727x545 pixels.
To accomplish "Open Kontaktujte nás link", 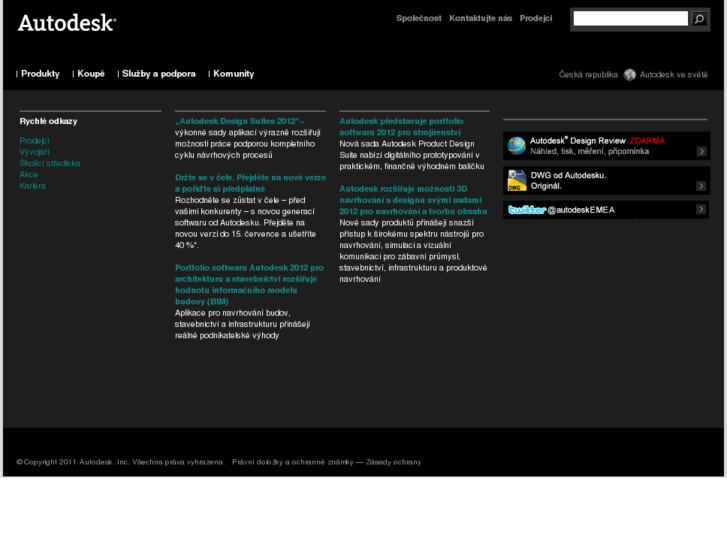I will pos(481,18).
